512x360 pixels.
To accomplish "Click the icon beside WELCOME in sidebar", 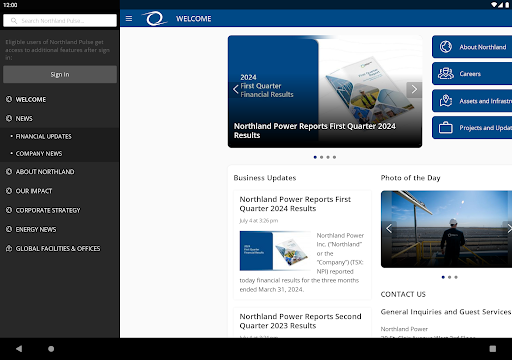I will coord(9,99).
